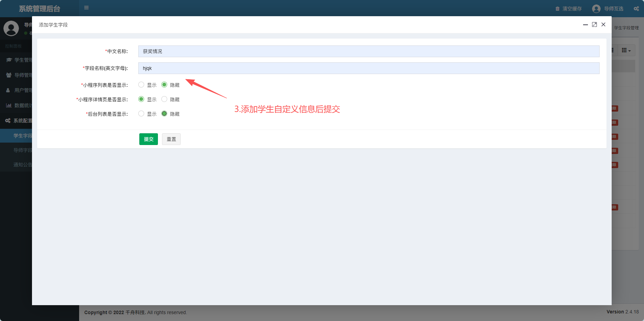The width and height of the screenshot is (644, 321).
Task: Expand the 学生管理 sidebar menu
Action: 19,60
